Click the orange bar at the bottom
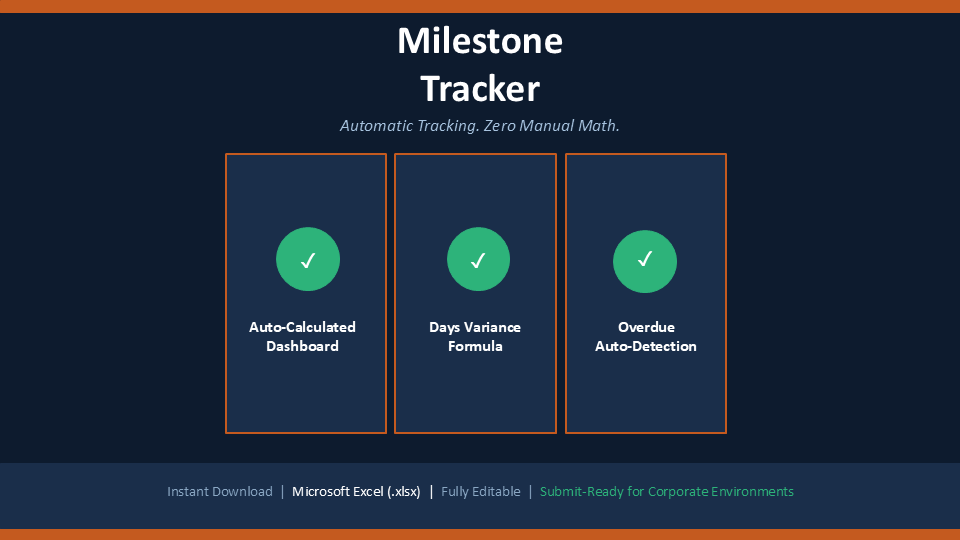The width and height of the screenshot is (960, 540). point(480,534)
